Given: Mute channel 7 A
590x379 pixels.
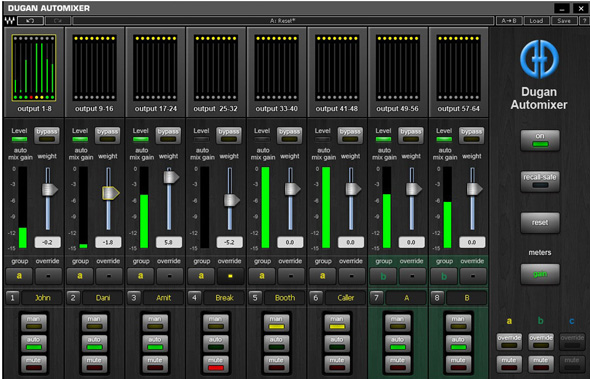Looking at the screenshot, I should point(397,364).
